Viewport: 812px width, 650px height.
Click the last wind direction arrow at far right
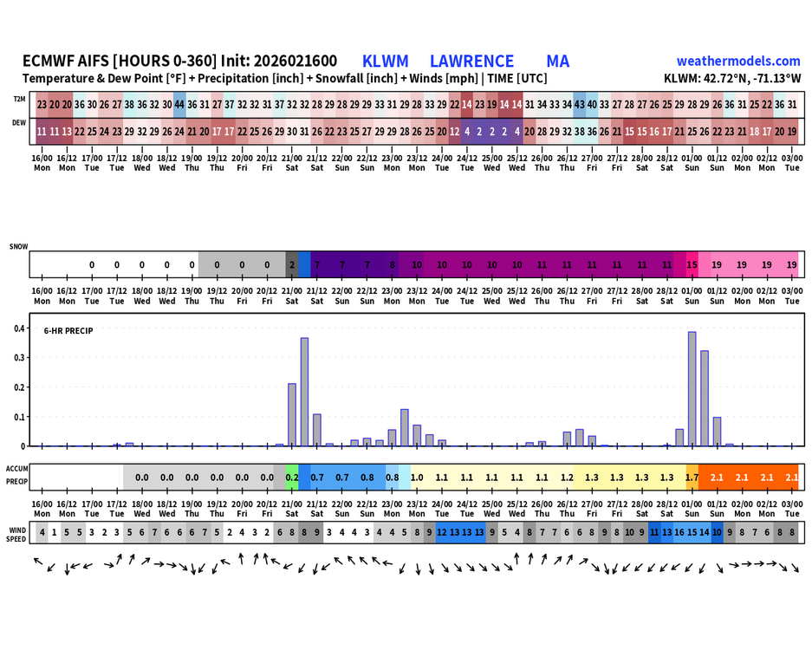tap(796, 569)
